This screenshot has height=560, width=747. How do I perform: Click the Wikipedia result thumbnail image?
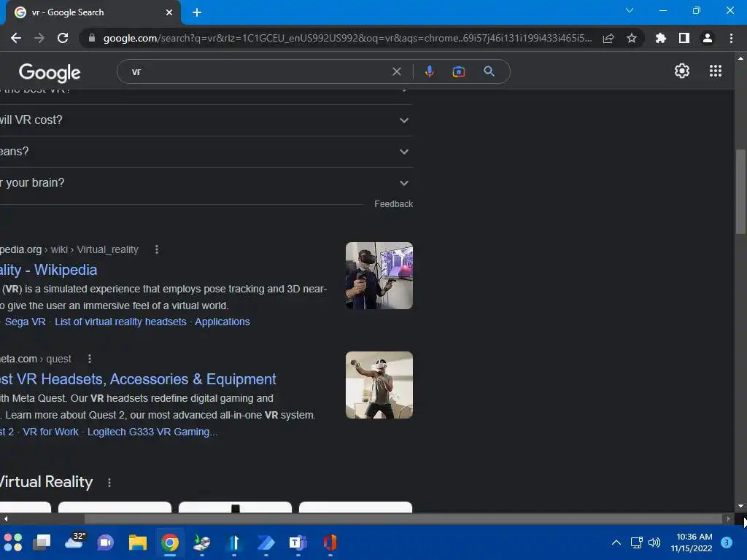point(379,276)
